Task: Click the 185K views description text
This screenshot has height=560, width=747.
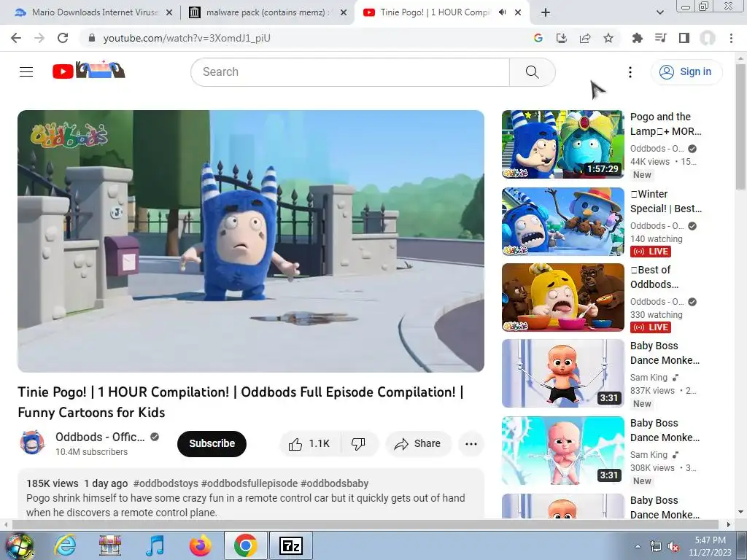Action: [53, 484]
